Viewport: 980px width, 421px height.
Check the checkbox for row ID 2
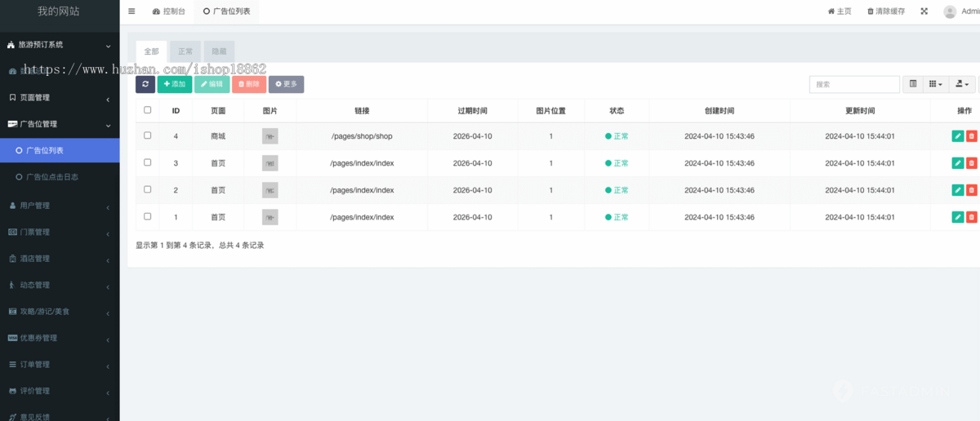(x=148, y=189)
